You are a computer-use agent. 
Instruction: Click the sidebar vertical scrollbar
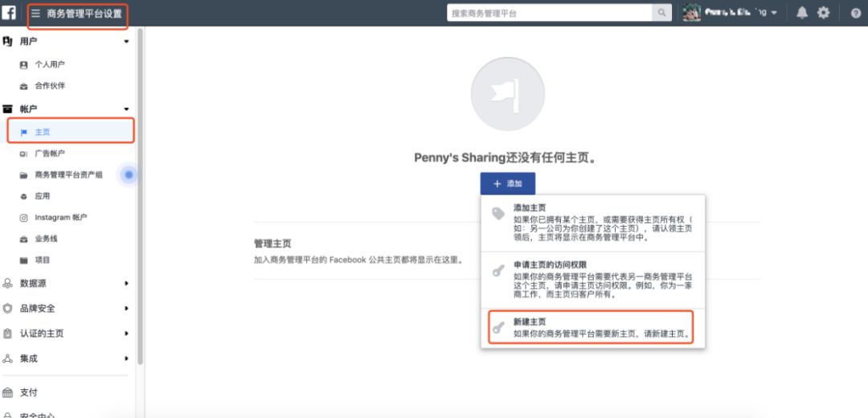click(x=141, y=197)
